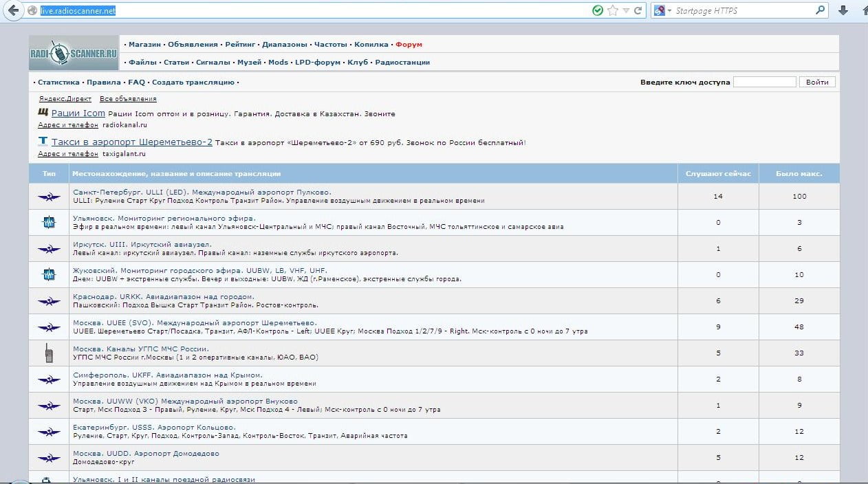The image size is (868, 484).
Task: Click the Войти button
Action: point(817,82)
